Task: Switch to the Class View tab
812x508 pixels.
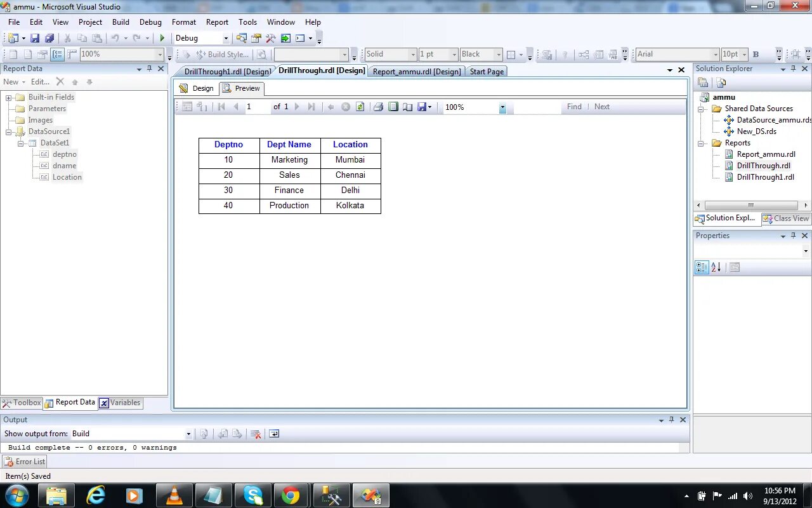Action: pyautogui.click(x=785, y=218)
